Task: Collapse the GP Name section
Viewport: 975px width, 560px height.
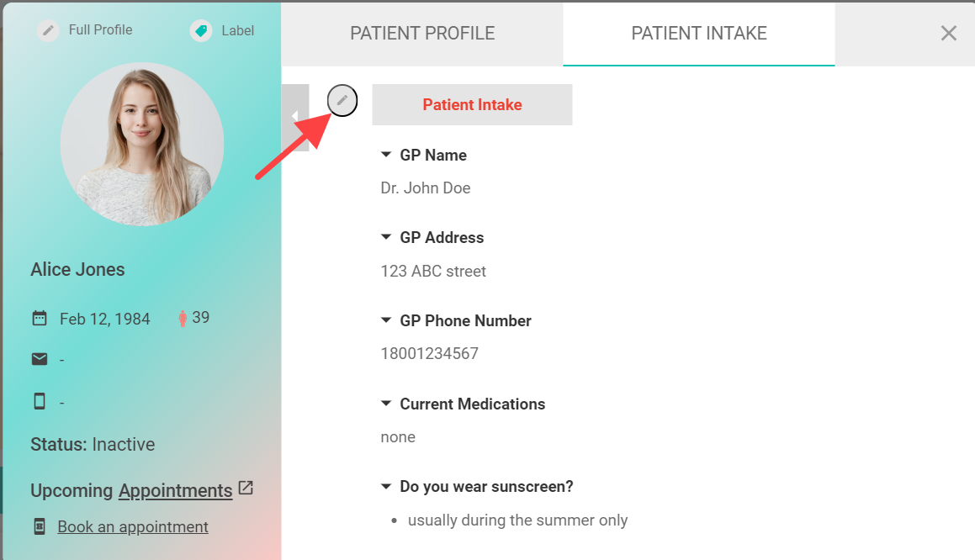Action: pos(386,154)
